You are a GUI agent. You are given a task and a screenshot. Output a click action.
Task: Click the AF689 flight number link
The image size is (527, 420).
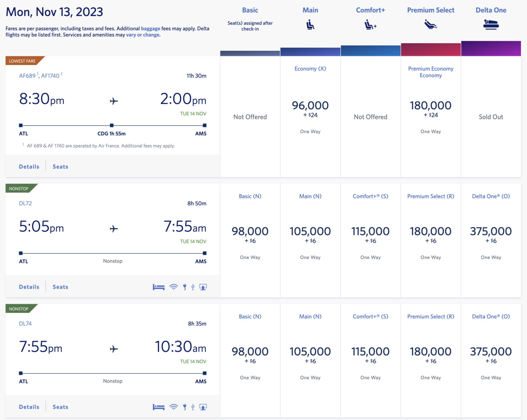[x=27, y=75]
